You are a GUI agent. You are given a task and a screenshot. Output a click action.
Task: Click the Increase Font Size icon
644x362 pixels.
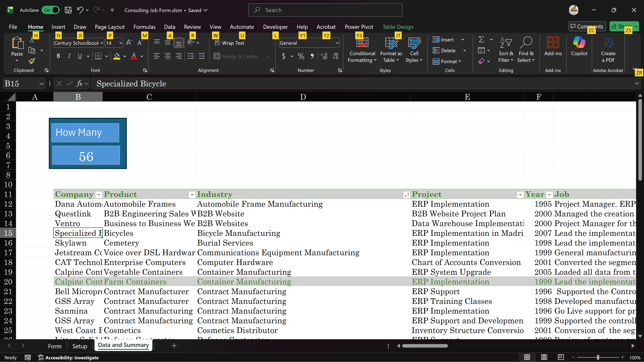129,43
